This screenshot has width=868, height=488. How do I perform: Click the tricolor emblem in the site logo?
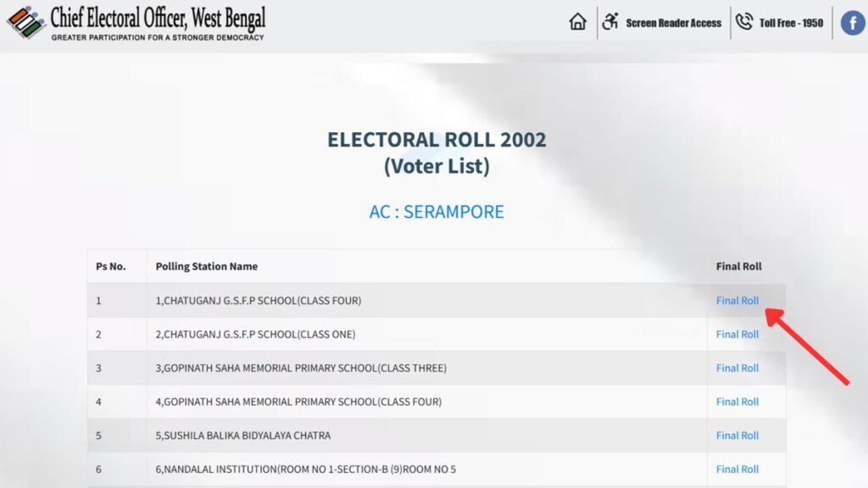[x=25, y=22]
